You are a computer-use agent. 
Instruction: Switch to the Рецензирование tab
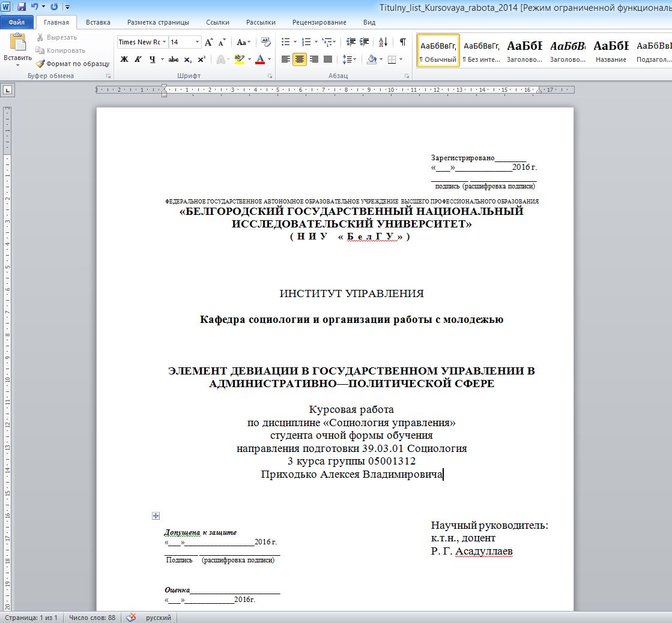(x=319, y=22)
